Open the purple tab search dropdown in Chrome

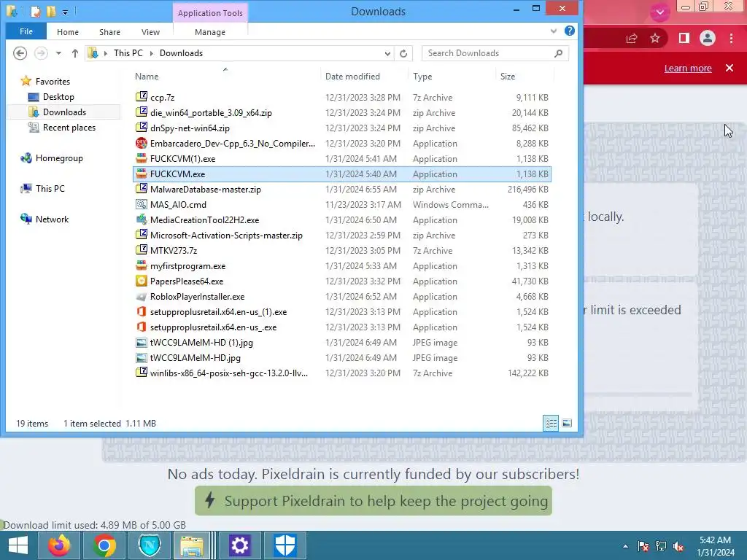pyautogui.click(x=659, y=12)
